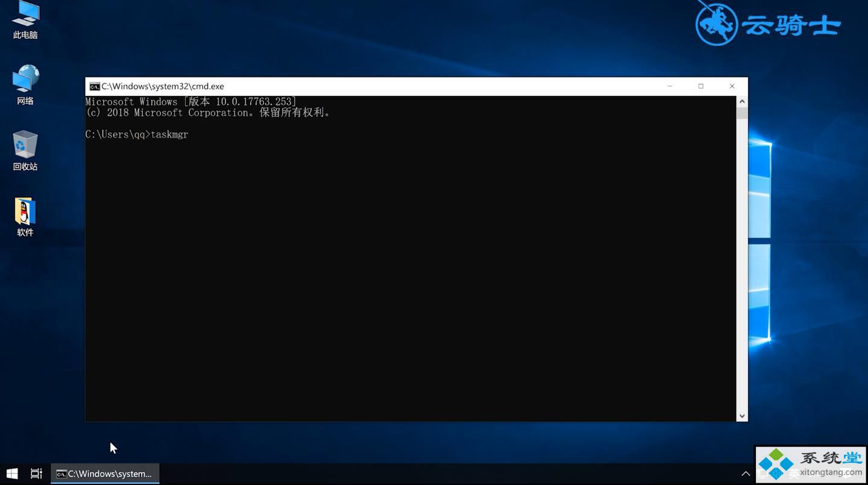Click the 'C:\Users\qq>taskmgr' prompt line
Screen dimensions: 868x485
[137, 135]
